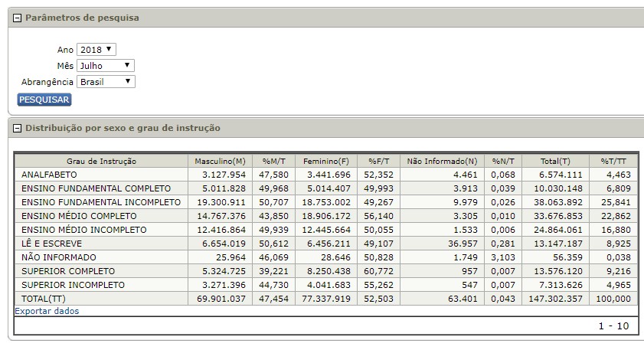Screen dimensions: 644x350
Task: Click the Não Informado(N) column header
Action: coord(442,162)
